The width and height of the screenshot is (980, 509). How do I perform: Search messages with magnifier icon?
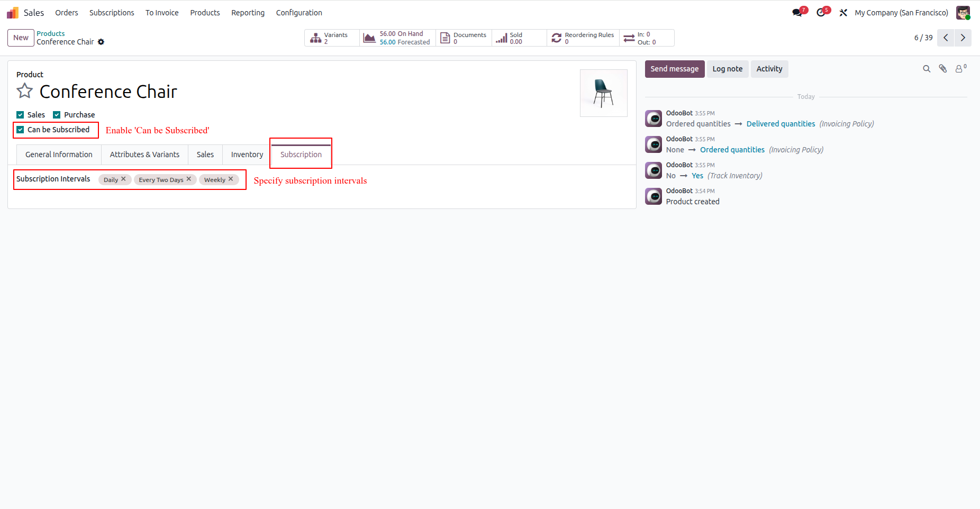(927, 69)
